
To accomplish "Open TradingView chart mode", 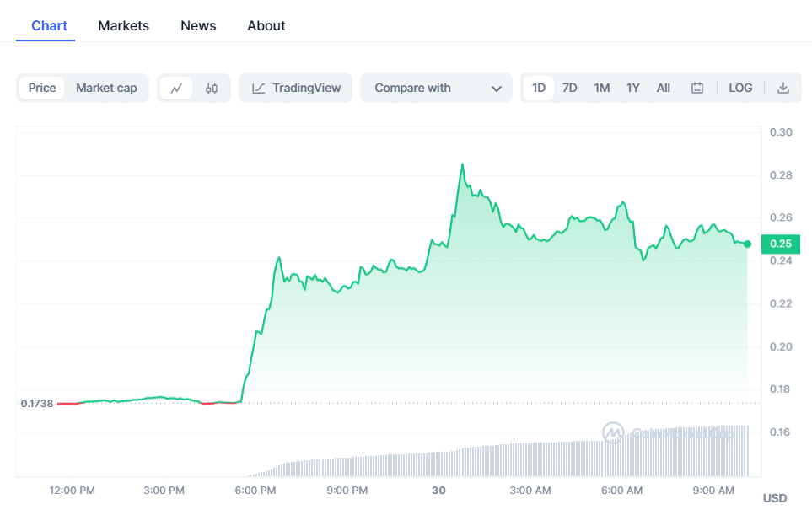I will tap(296, 88).
